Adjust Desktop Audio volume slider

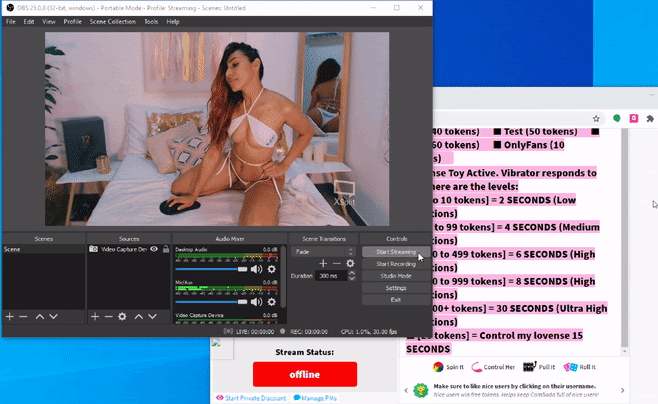tap(211, 269)
